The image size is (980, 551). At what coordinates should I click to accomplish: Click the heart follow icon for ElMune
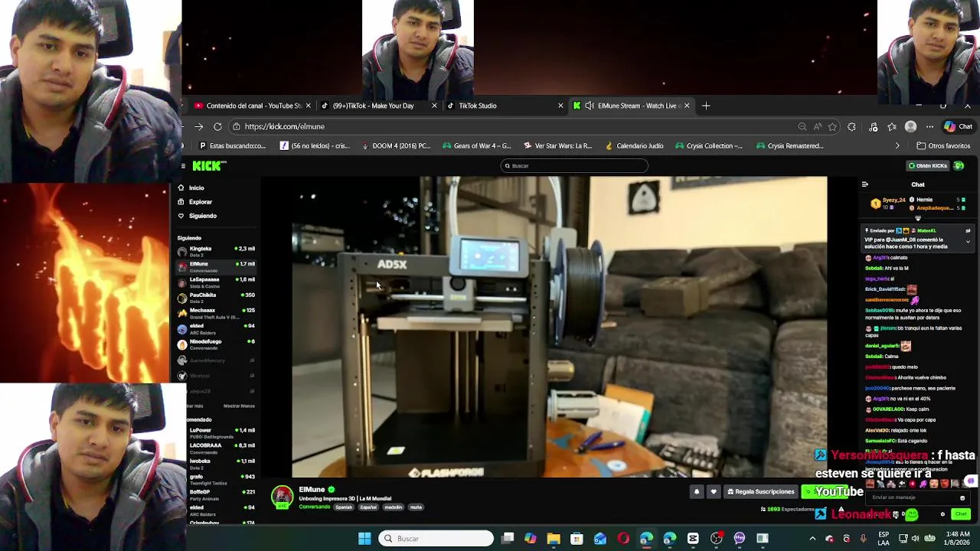(714, 492)
